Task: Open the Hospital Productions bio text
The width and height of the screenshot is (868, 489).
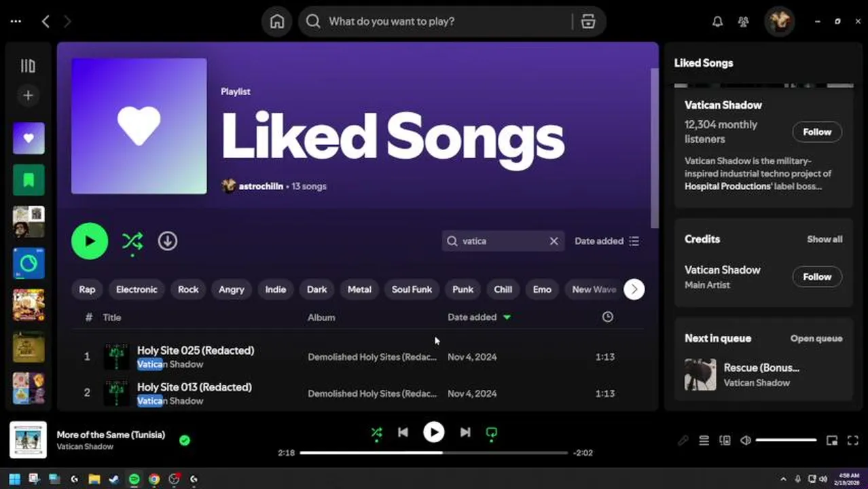Action: coord(728,186)
